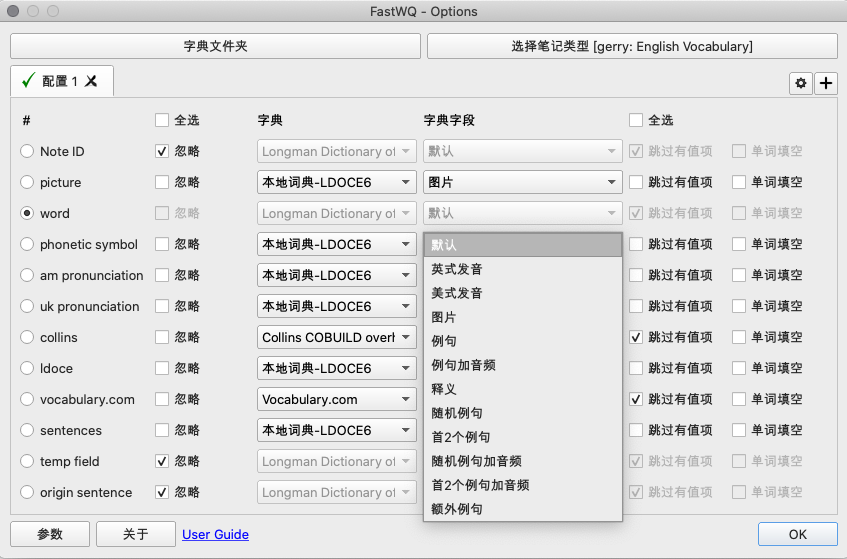
Task: Open dictionary dropdown for sentences row
Action: [x=337, y=430]
